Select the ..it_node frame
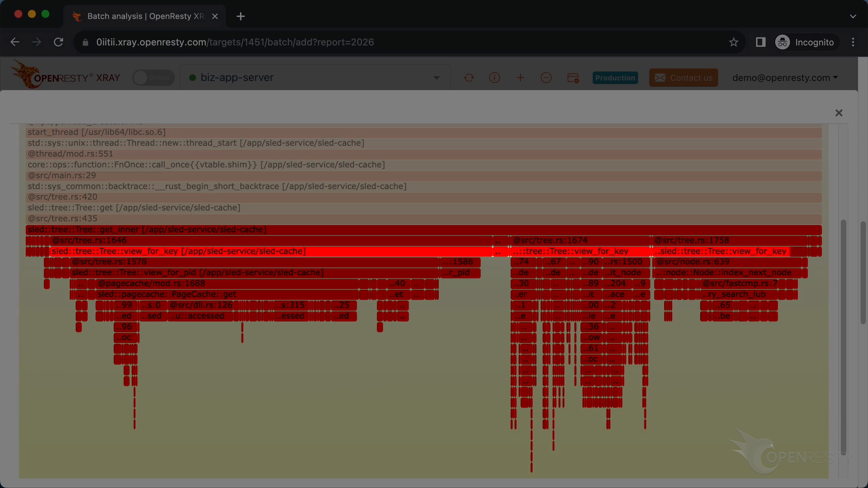Image resolution: width=868 pixels, height=488 pixels. (x=626, y=272)
